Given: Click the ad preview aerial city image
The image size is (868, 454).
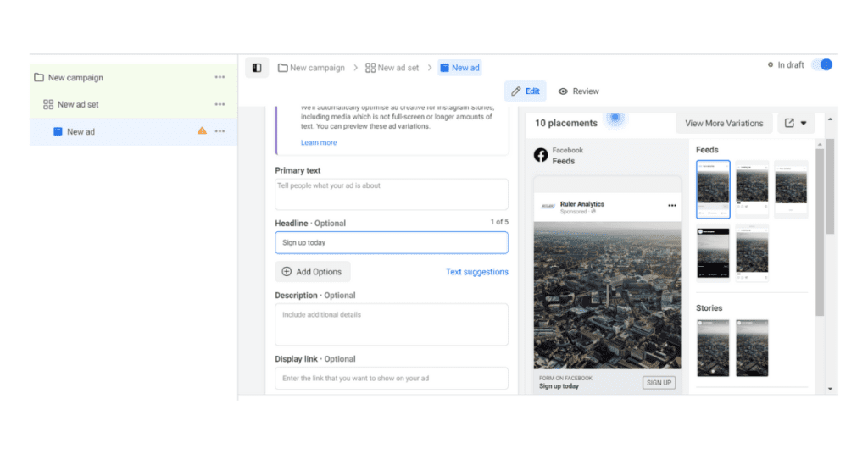Looking at the screenshot, I should (x=607, y=296).
